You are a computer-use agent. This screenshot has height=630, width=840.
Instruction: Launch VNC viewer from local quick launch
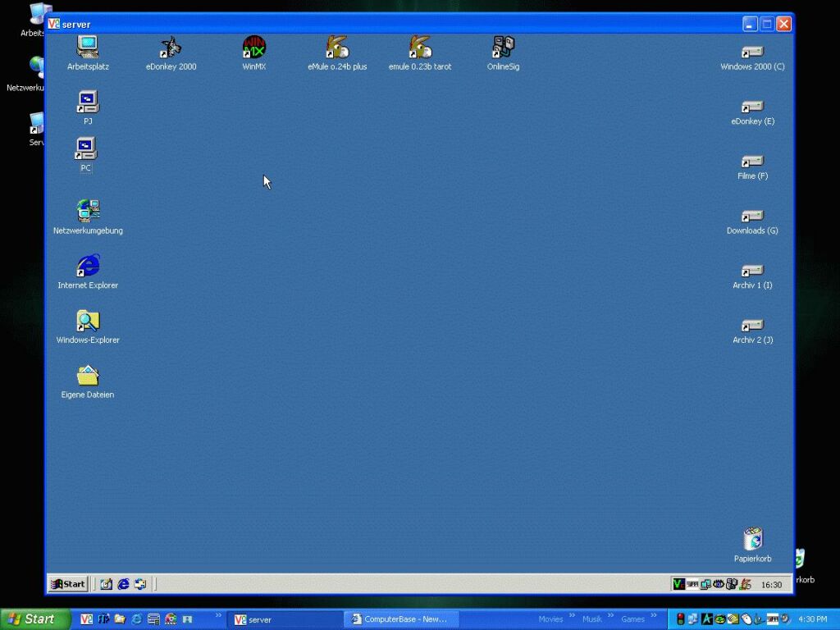(x=86, y=619)
